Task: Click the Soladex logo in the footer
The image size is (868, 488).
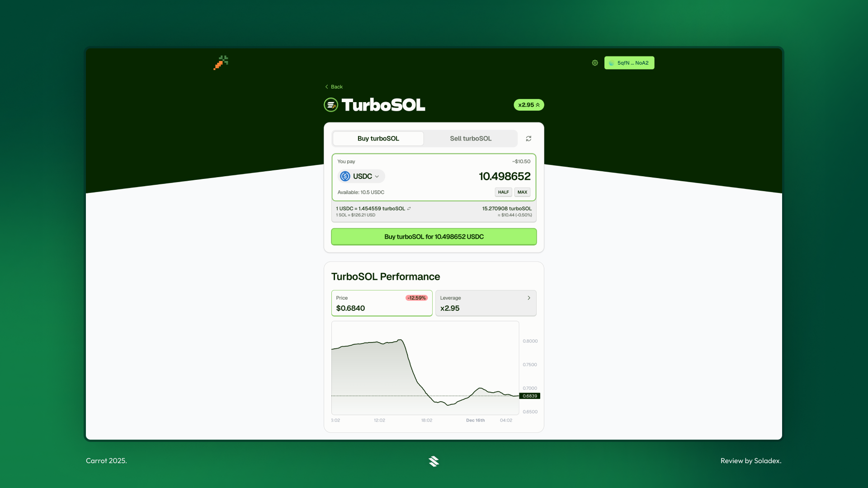Action: tap(434, 461)
